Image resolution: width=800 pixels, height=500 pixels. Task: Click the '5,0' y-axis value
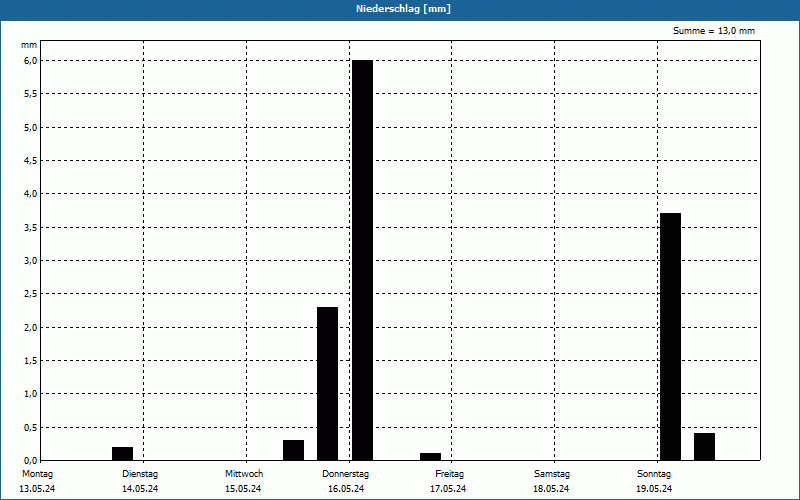point(31,128)
